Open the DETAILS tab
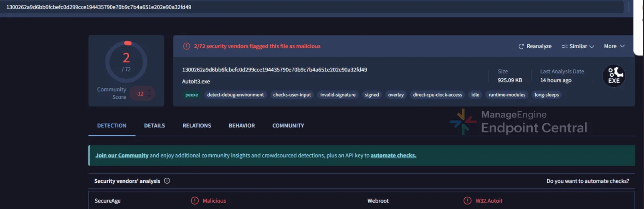 pyautogui.click(x=155, y=126)
